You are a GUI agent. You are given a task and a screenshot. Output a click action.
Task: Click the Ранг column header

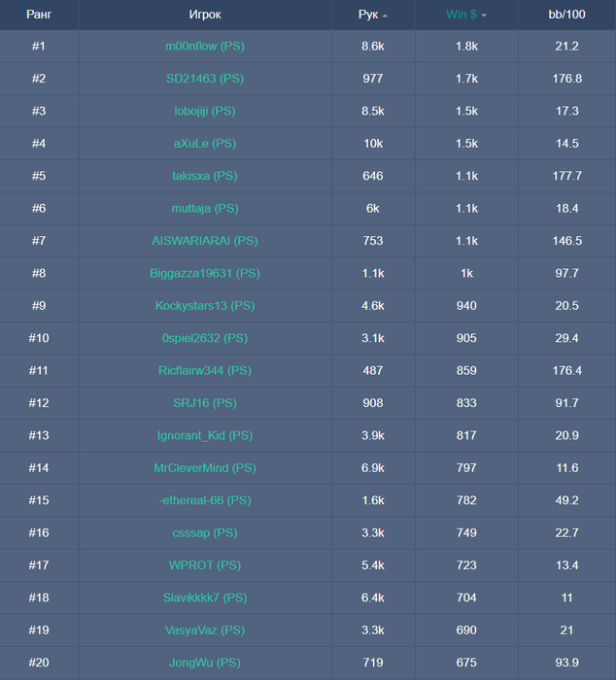click(x=39, y=15)
